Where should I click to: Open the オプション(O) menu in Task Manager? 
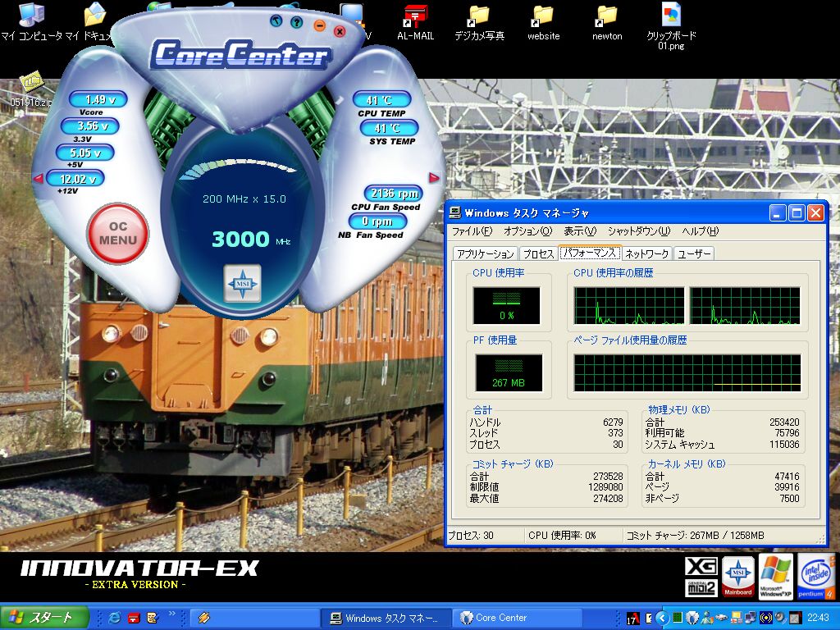click(x=527, y=231)
